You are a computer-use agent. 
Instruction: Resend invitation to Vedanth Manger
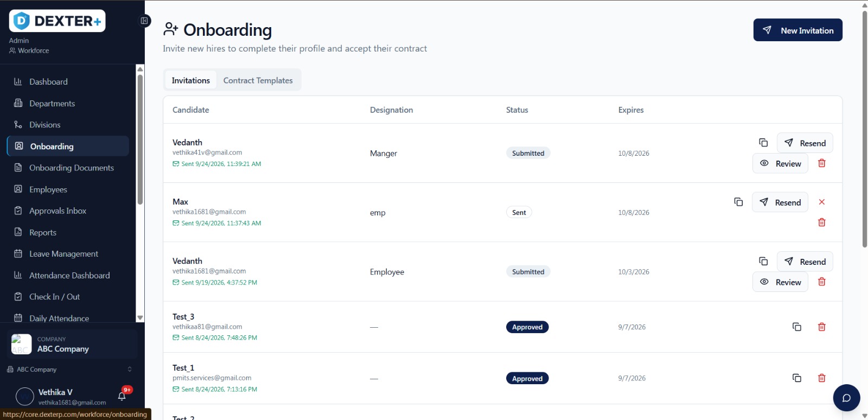(805, 143)
